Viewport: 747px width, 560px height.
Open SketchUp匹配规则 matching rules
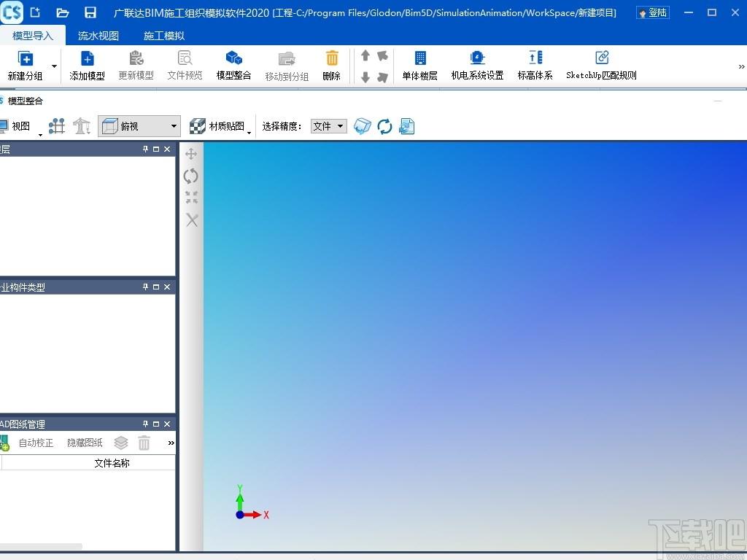coord(601,65)
